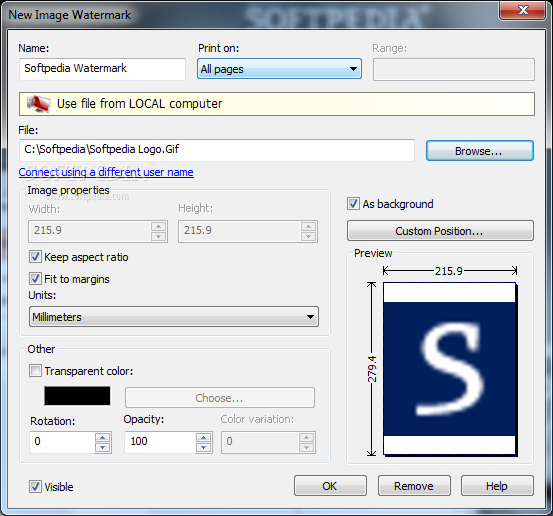Viewport: 553px width, 516px height.
Task: Toggle the As background checkbox
Action: click(x=353, y=204)
